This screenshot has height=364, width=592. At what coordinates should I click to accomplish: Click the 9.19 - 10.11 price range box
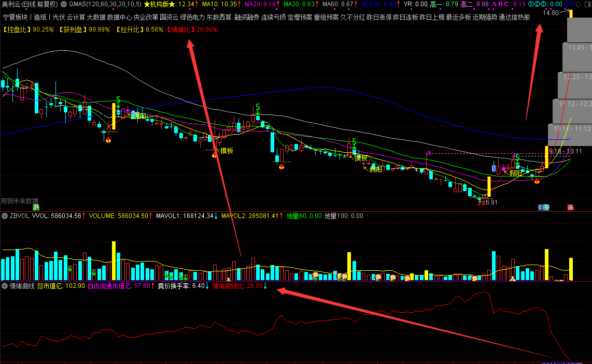point(566,151)
